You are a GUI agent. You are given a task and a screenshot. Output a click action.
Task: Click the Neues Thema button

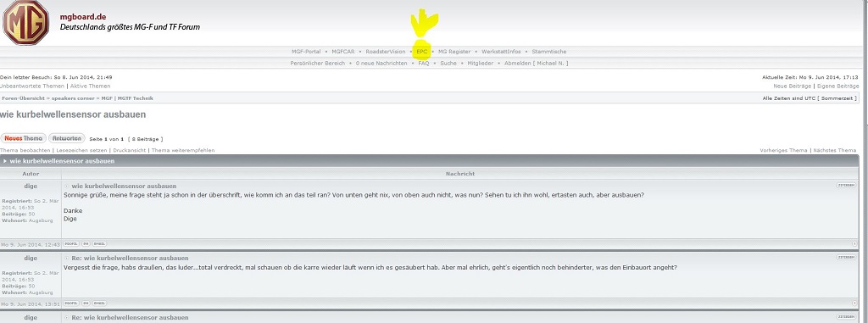coord(23,138)
